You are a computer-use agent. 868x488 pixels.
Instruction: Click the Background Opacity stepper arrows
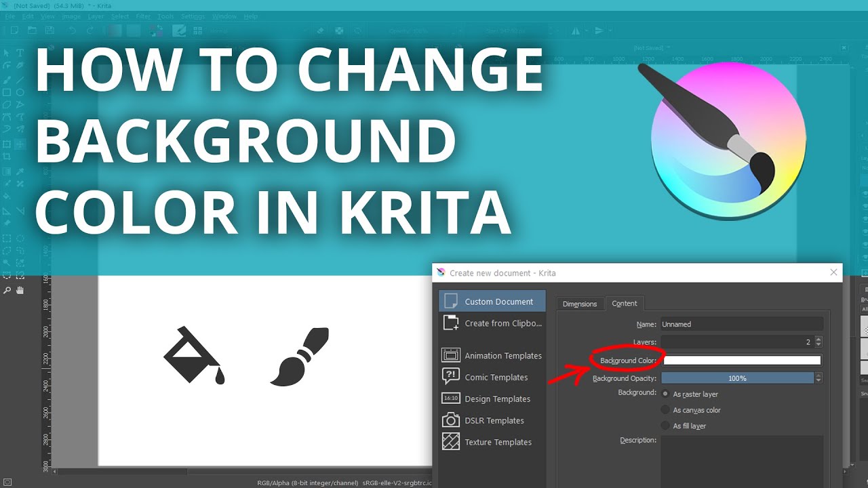[818, 378]
